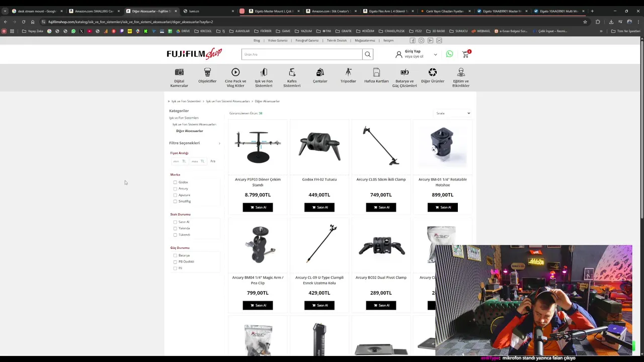Open the Objektifler lens category icon
The height and width of the screenshot is (362, 644).
click(207, 72)
